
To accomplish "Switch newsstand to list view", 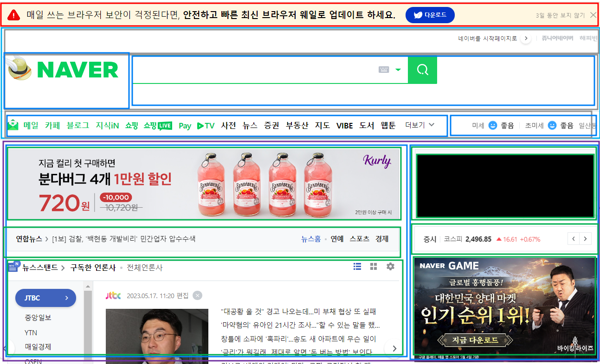I will [357, 266].
